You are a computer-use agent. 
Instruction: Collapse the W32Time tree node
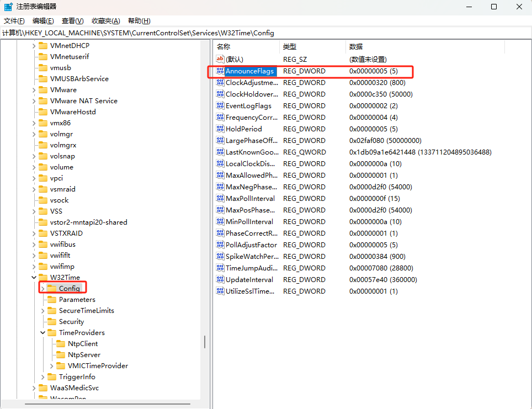pos(34,277)
